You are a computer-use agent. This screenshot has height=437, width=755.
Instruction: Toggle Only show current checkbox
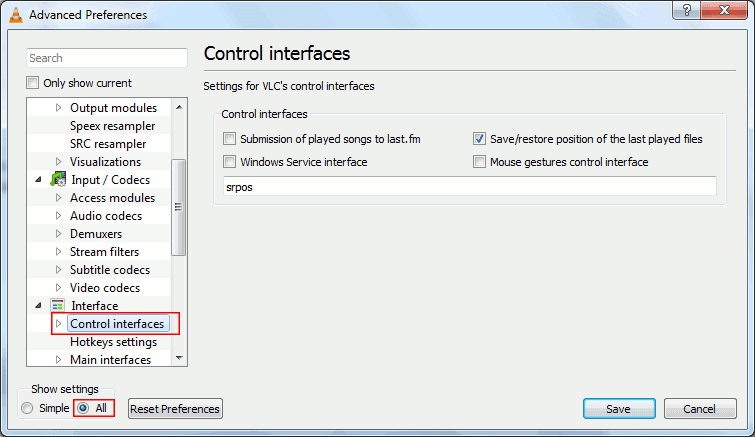coord(33,83)
